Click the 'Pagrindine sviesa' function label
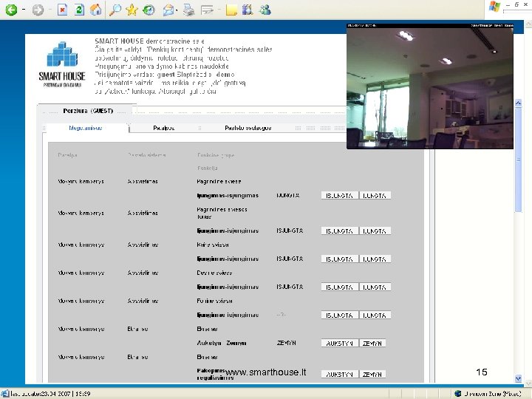Screen dimensions: 532x399 click(219, 182)
